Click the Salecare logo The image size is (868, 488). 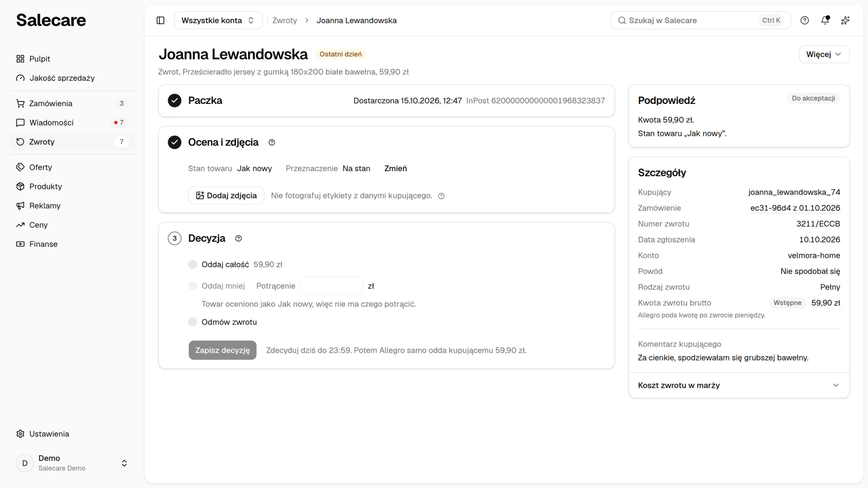click(x=51, y=20)
